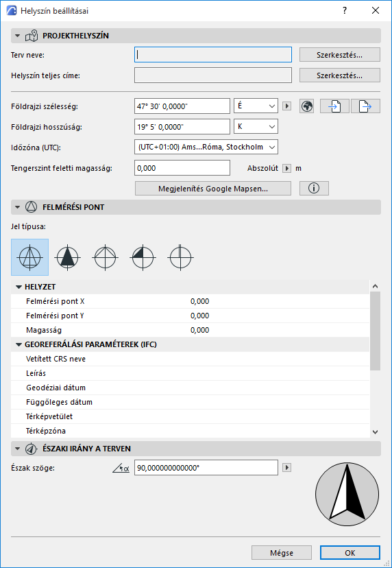Select the Térképvetület row
392x568 pixels.
click(191, 417)
